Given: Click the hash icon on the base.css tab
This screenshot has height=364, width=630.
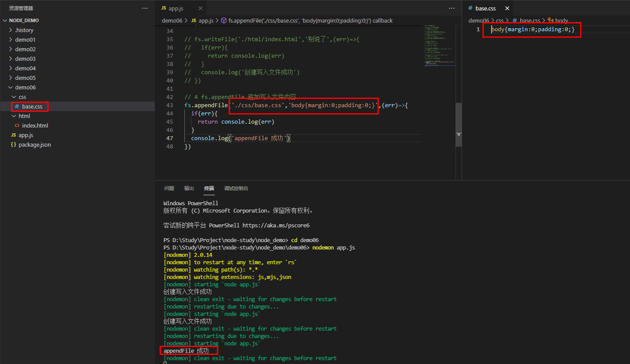Looking at the screenshot, I should pyautogui.click(x=471, y=8).
